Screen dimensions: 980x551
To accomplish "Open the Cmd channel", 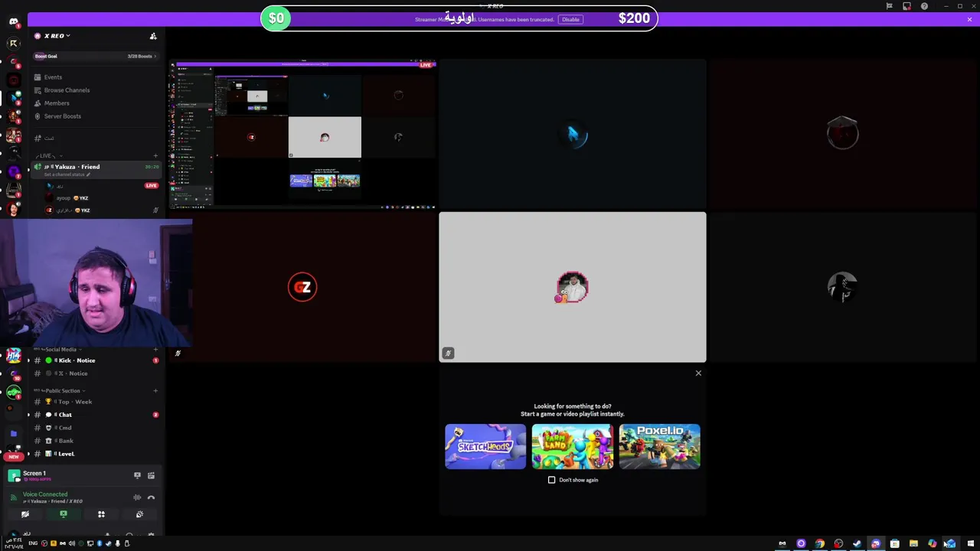I will pos(64,428).
